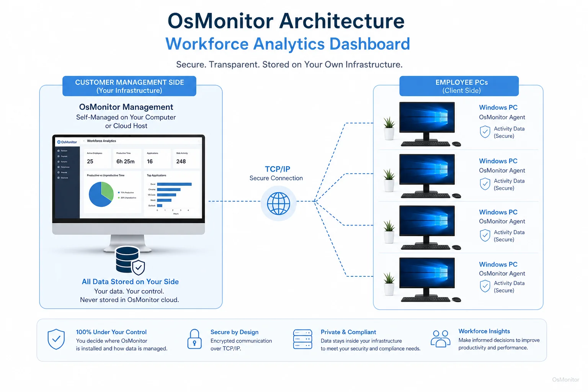
Task: Click the green slice of the pie chart
Action: click(108, 190)
